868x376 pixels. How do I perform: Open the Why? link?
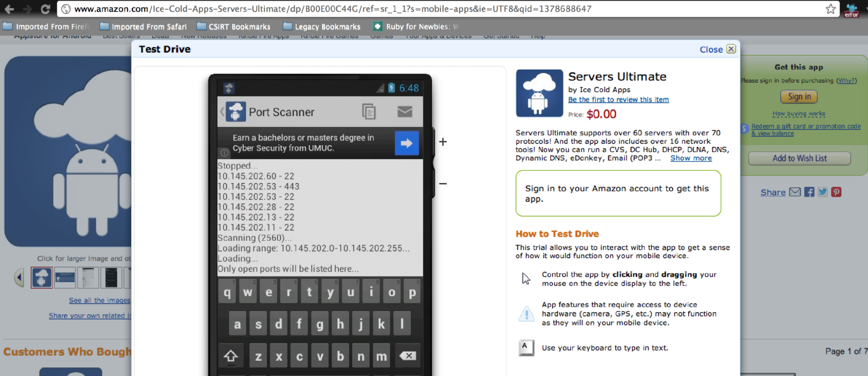coord(846,81)
